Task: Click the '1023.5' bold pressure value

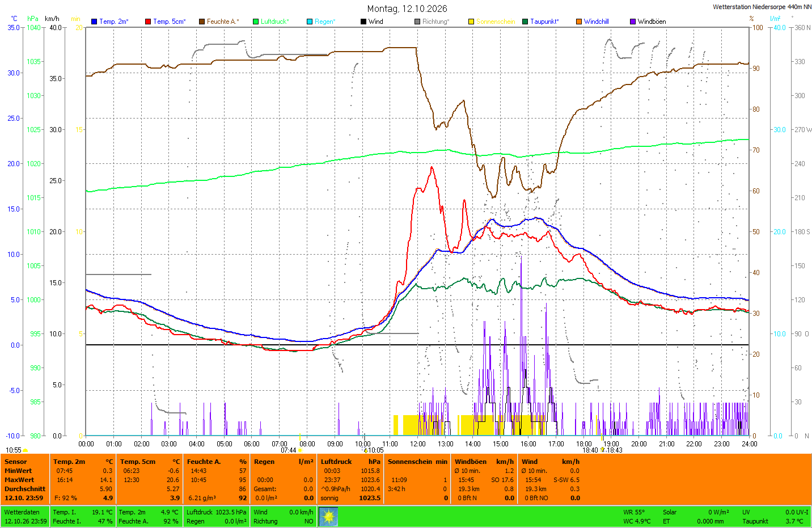Action: point(370,498)
